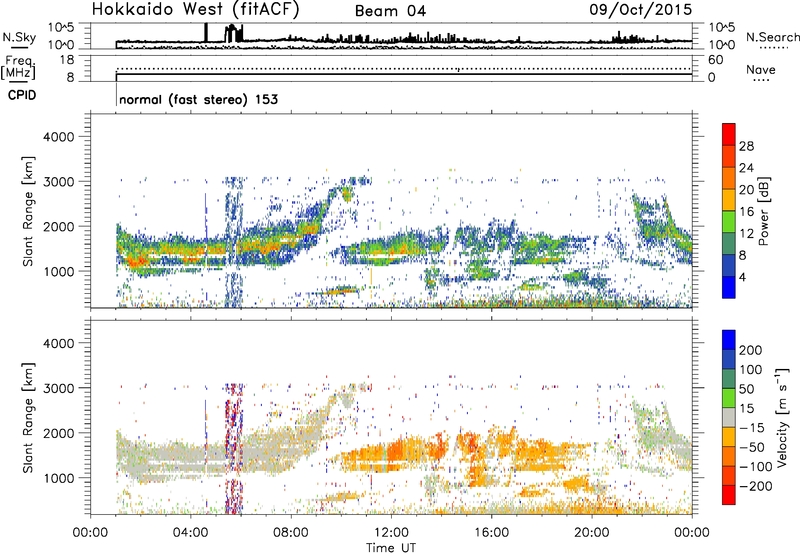Click the '20:00' time tick label
800x554 pixels.
click(592, 533)
